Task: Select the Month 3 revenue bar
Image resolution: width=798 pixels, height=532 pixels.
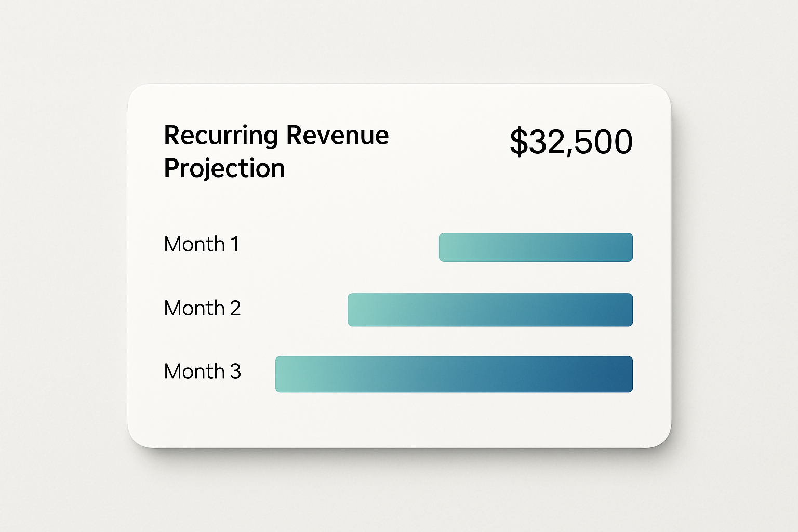Action: [454, 374]
